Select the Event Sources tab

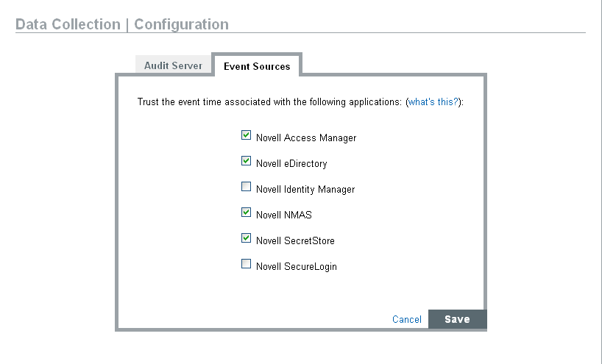[x=257, y=66]
